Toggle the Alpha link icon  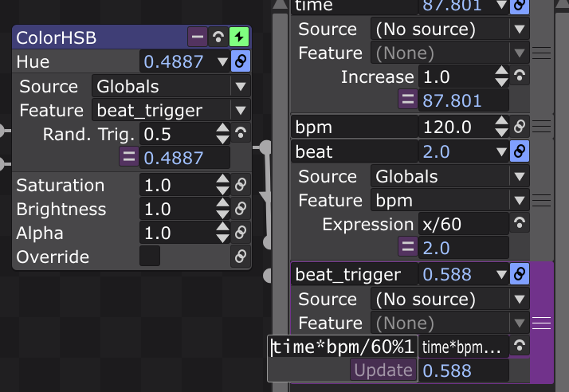point(241,233)
